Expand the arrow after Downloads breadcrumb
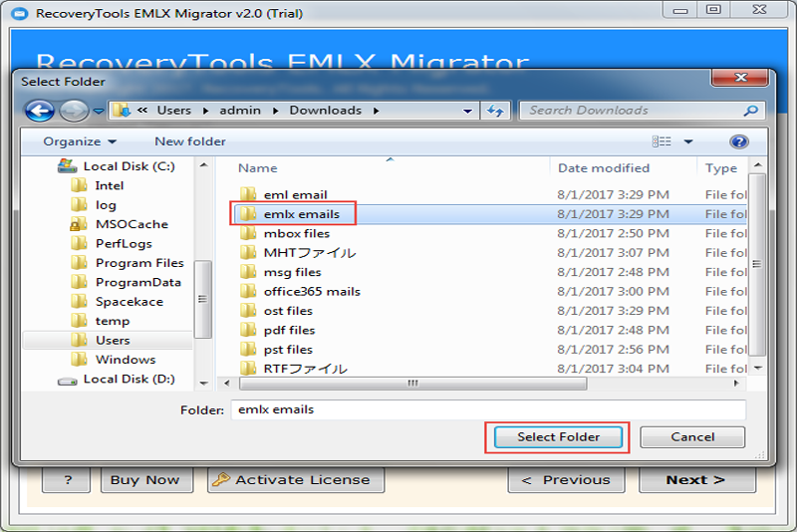The height and width of the screenshot is (532, 797). click(377, 111)
